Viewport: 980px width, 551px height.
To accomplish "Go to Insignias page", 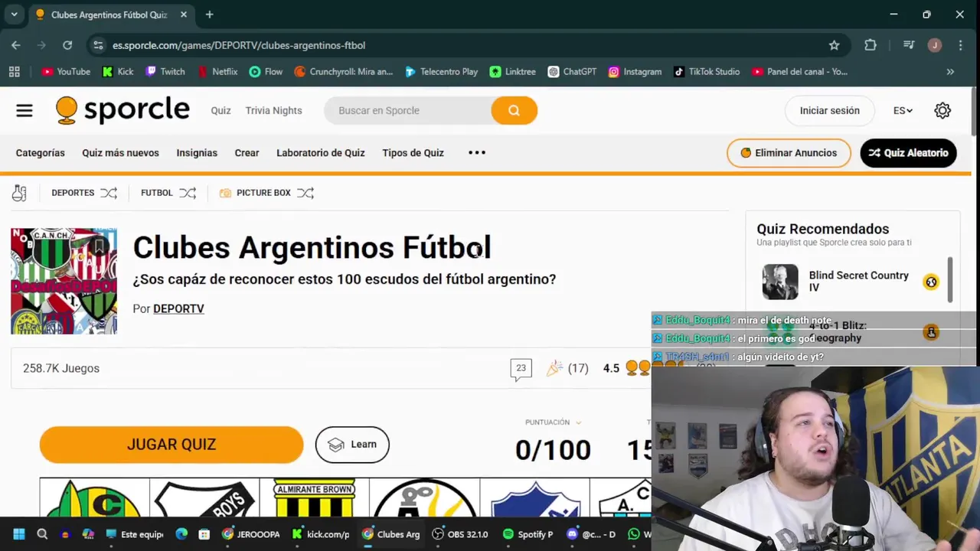I will pyautogui.click(x=197, y=152).
